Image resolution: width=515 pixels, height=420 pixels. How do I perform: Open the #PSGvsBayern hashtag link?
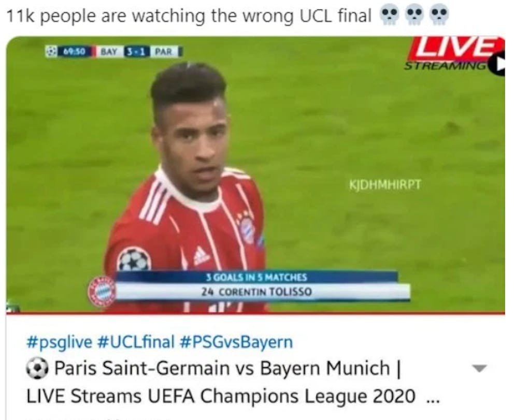[x=236, y=342]
